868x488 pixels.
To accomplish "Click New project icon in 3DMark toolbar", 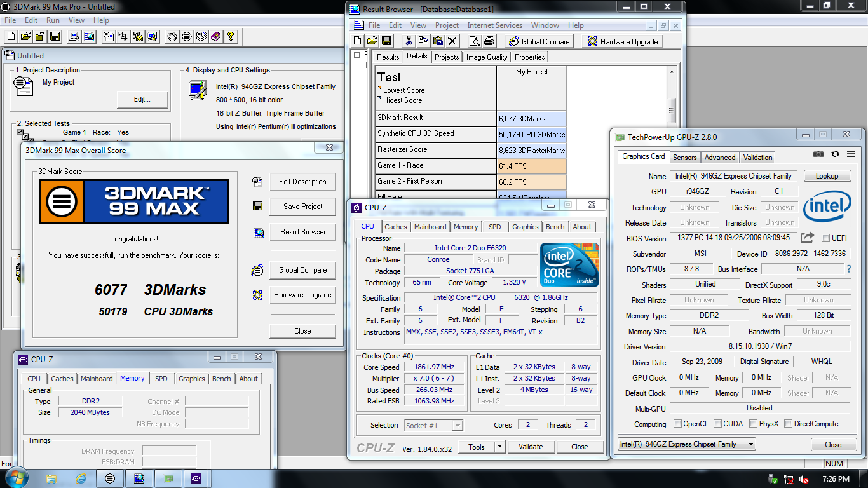I will pos(11,37).
